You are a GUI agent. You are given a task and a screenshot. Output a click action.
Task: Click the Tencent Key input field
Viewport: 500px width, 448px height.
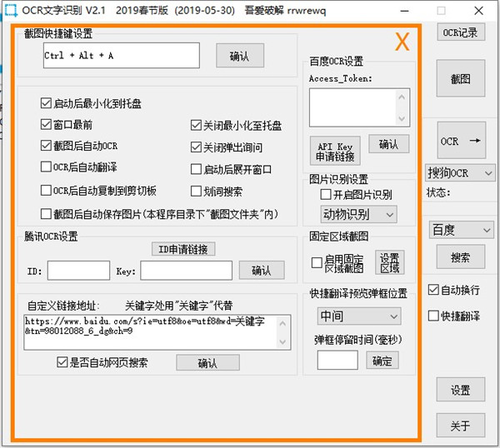[x=186, y=271]
